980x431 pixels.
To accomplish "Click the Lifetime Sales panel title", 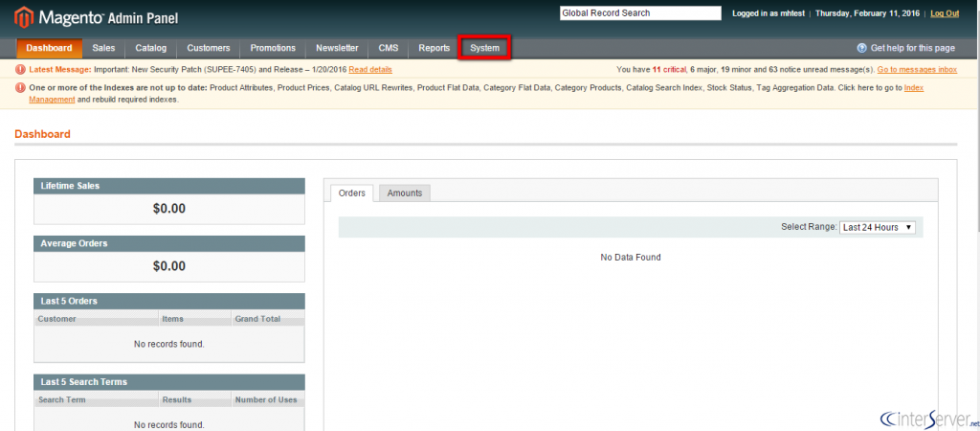I will (x=70, y=186).
